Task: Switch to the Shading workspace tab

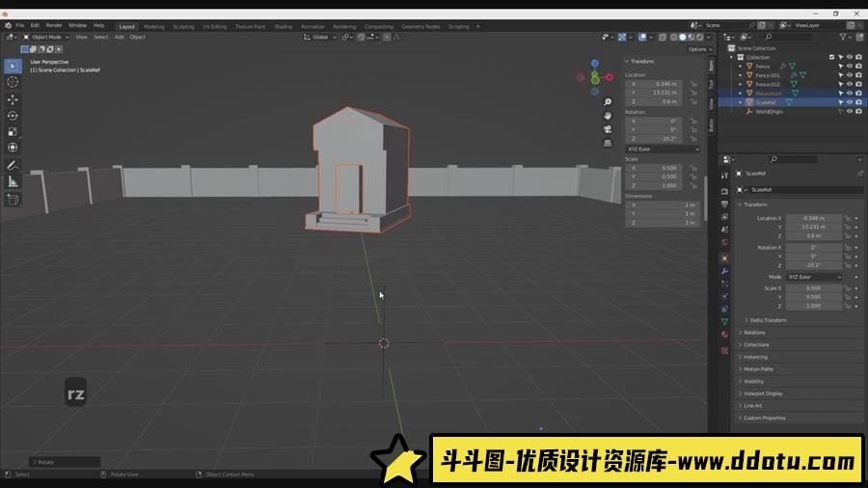Action: pos(283,27)
